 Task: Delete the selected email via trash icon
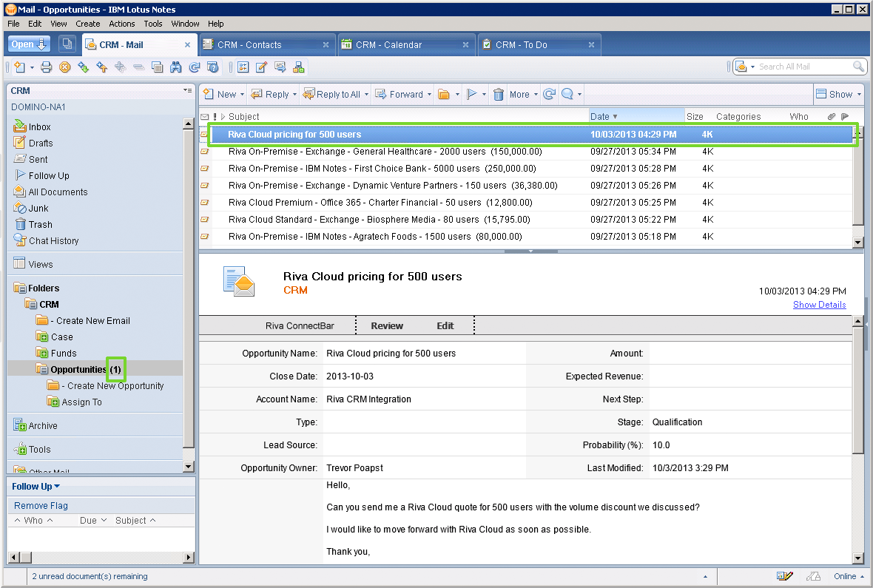pos(498,94)
